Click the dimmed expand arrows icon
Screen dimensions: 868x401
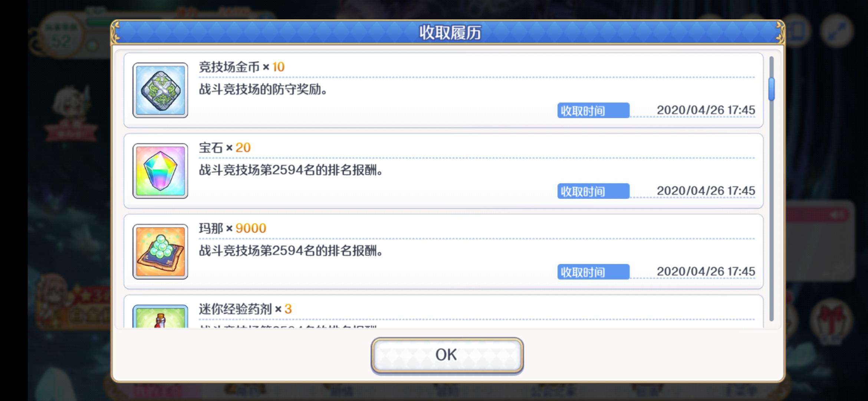coord(836,31)
